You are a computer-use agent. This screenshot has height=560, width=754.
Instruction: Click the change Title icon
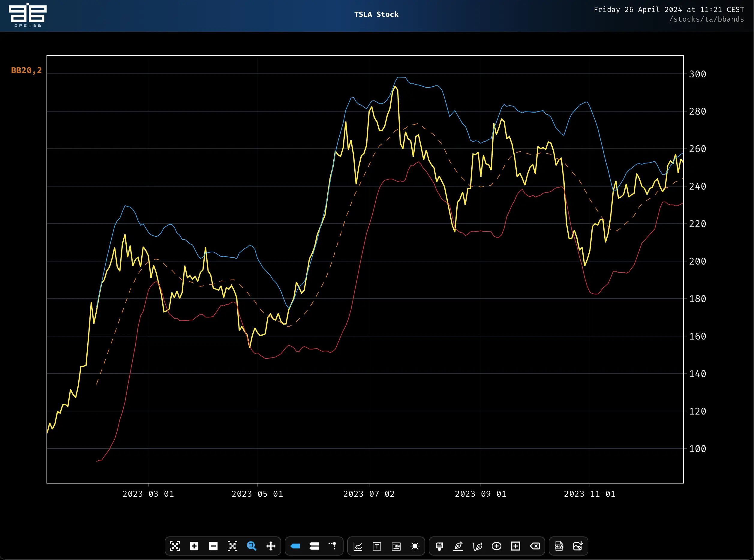tap(396, 546)
